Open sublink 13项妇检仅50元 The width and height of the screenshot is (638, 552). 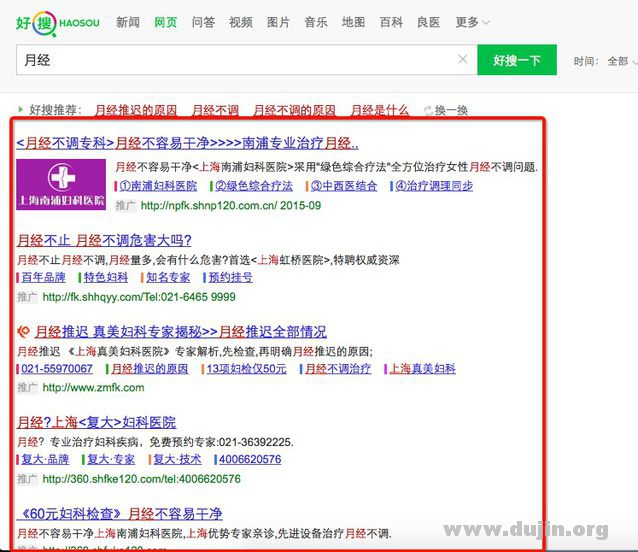click(x=246, y=369)
